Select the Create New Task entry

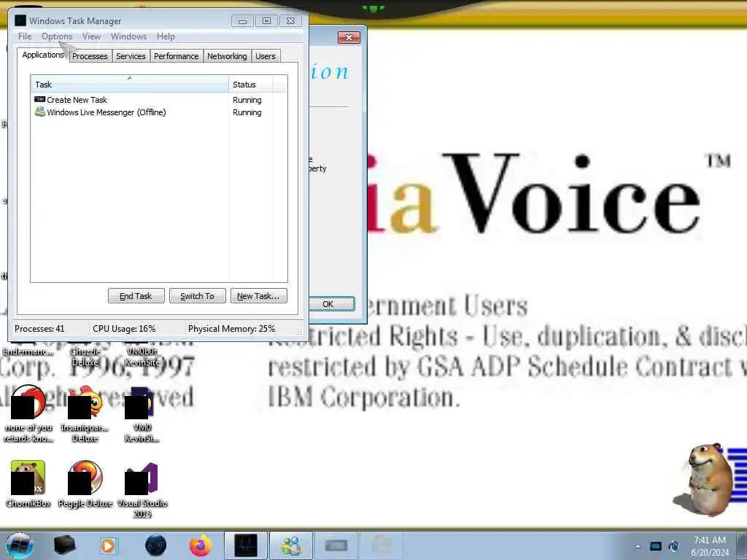coord(77,99)
